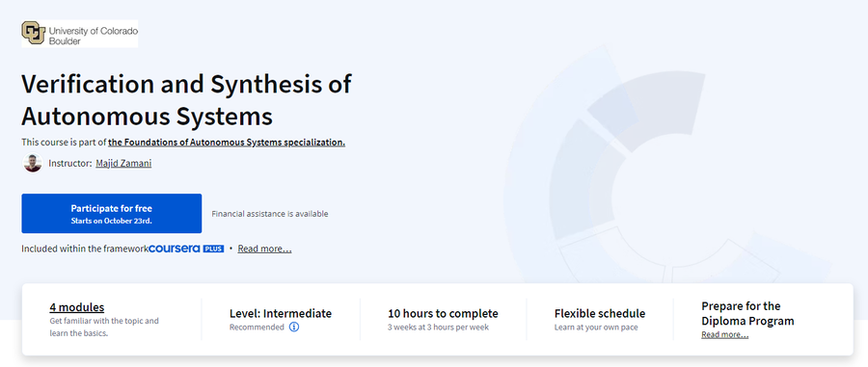Open the Foundations of Autonomous Systems specialization link
This screenshot has width=868, height=367.
point(227,143)
